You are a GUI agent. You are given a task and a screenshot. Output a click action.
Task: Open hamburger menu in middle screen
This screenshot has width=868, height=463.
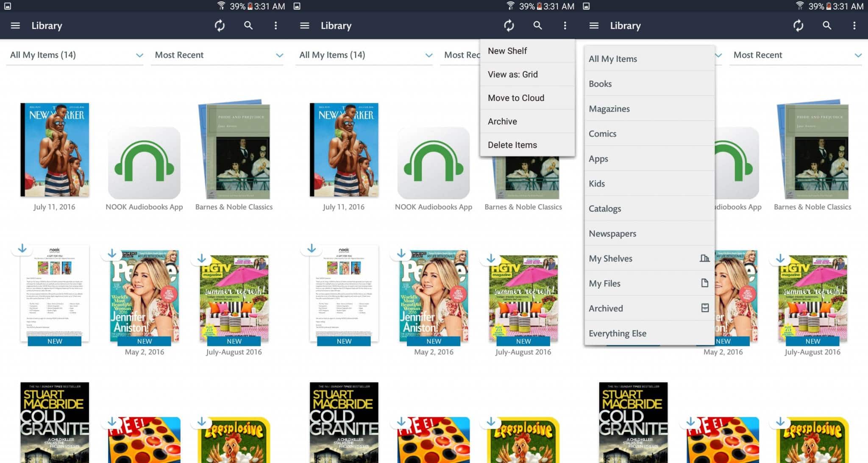[305, 25]
